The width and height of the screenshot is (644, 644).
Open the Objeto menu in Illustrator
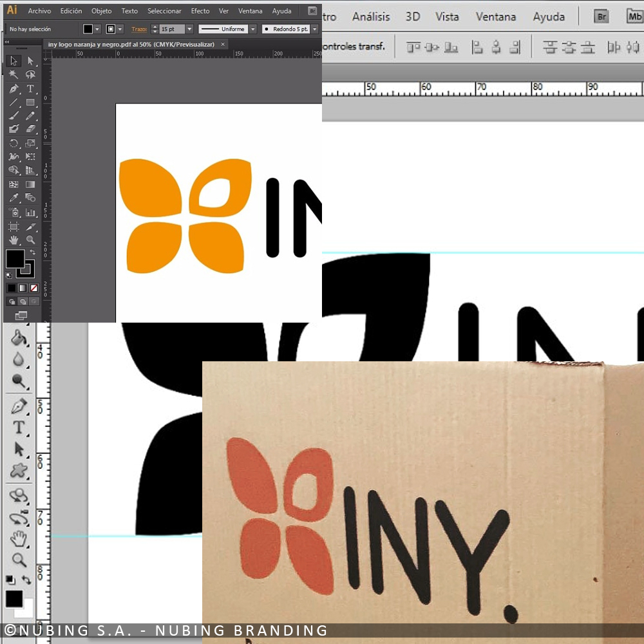(x=102, y=11)
